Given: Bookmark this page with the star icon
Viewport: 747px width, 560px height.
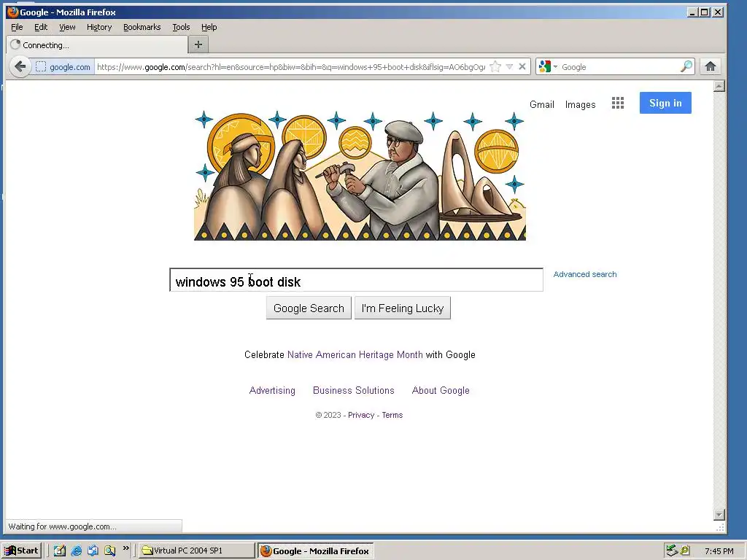Looking at the screenshot, I should (x=495, y=66).
